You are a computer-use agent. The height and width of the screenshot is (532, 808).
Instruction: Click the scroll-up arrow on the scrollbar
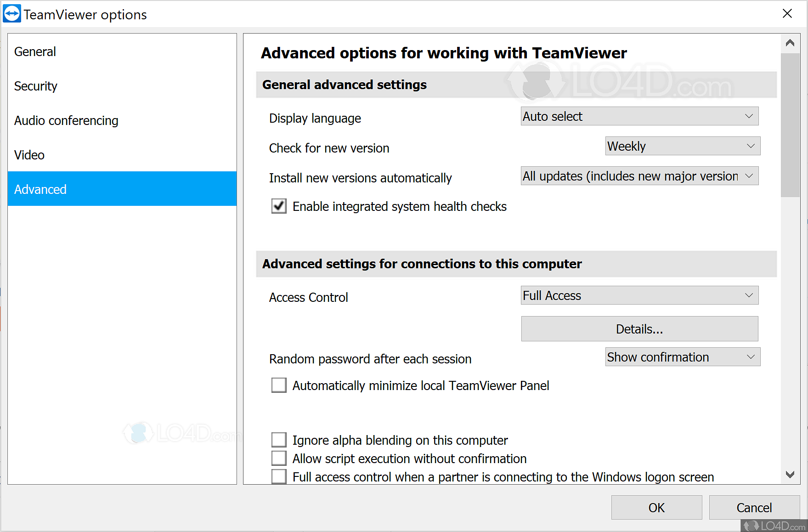[x=790, y=43]
